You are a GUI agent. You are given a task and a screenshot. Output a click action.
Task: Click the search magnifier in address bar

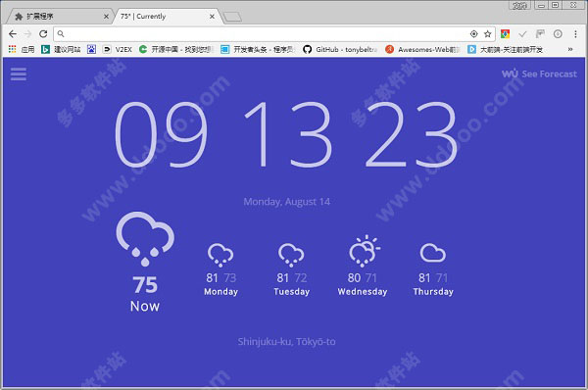[x=61, y=33]
